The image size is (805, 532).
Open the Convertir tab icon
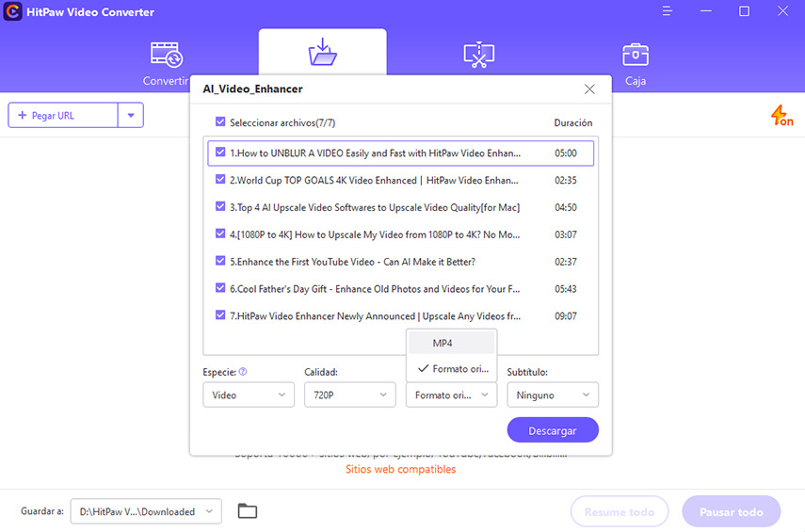pyautogui.click(x=167, y=55)
